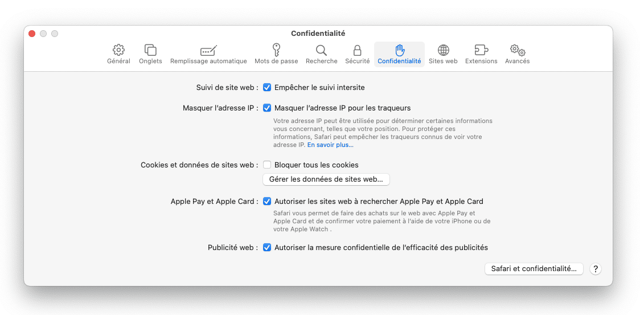Click the help question mark button
This screenshot has height=315, width=644.
[x=596, y=269]
